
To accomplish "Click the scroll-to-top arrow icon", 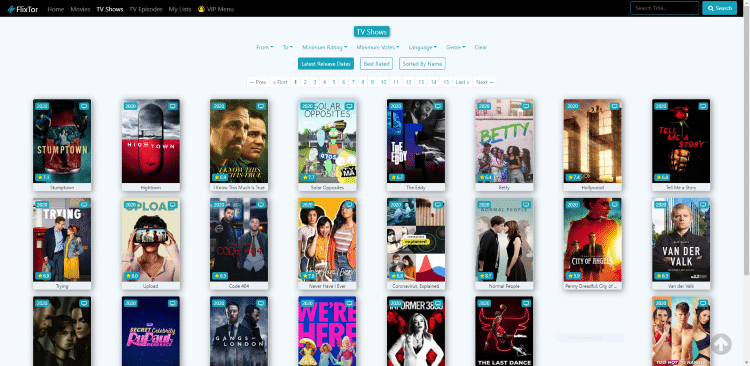I will click(x=721, y=344).
